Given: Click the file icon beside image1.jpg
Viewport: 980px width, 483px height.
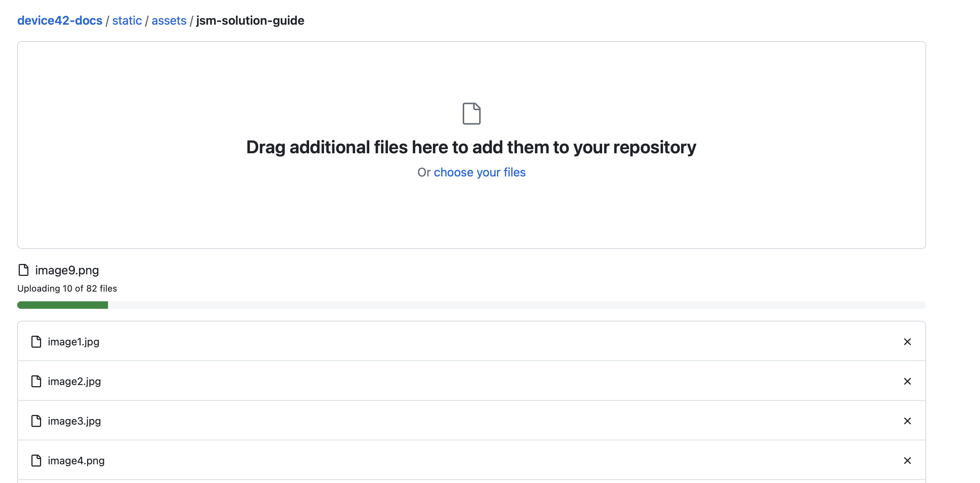Looking at the screenshot, I should pyautogui.click(x=37, y=341).
